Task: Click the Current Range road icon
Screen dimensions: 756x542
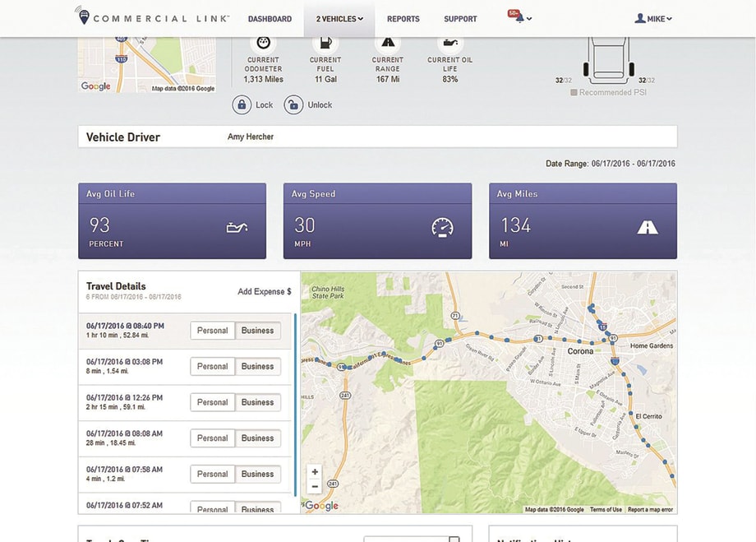Action: [388, 43]
